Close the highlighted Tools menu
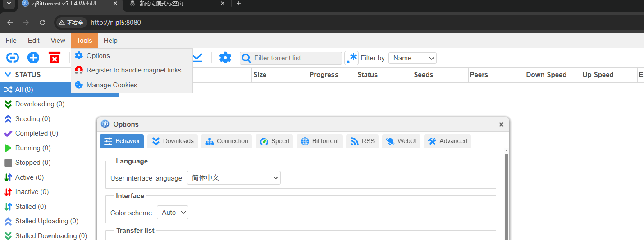This screenshot has height=240, width=644. click(84, 41)
